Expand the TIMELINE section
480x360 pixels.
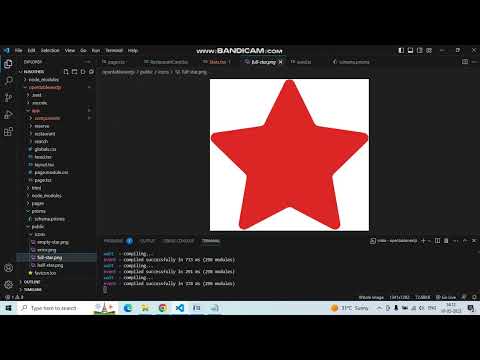coord(33,290)
